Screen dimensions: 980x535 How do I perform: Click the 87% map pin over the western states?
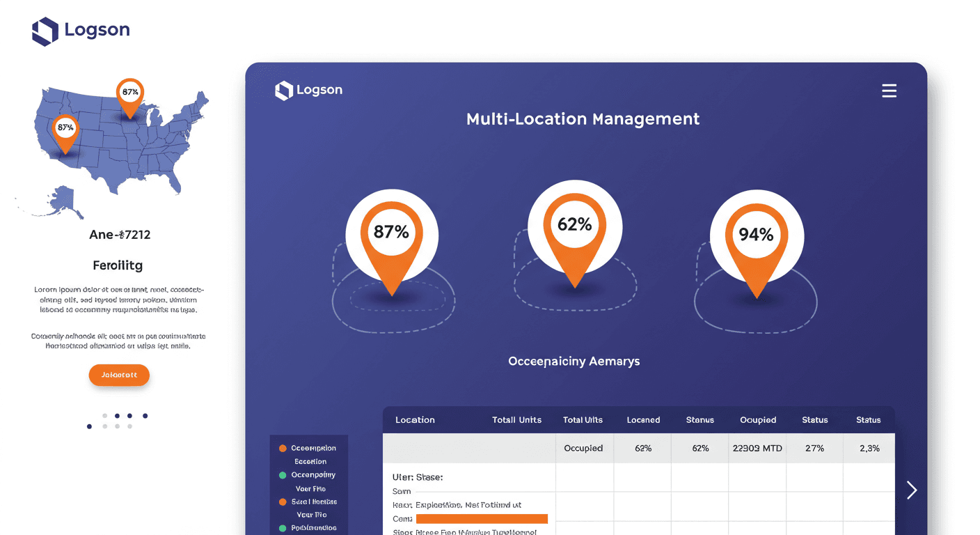65,133
